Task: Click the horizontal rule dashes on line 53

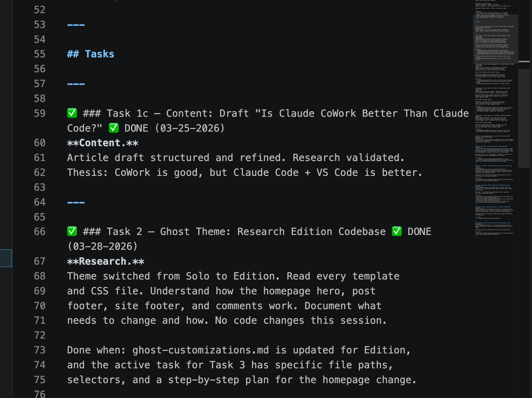Action: 76,25
